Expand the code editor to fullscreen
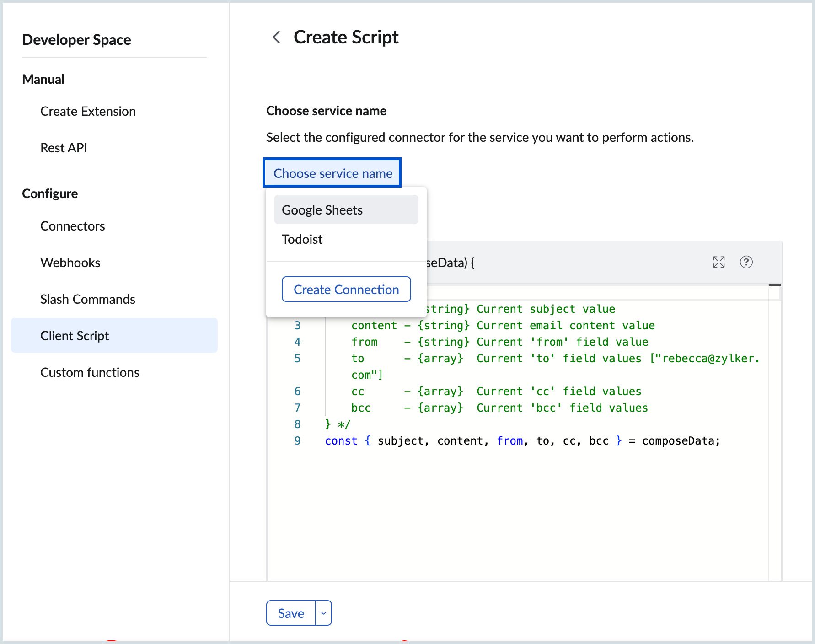This screenshot has height=644, width=815. point(718,262)
